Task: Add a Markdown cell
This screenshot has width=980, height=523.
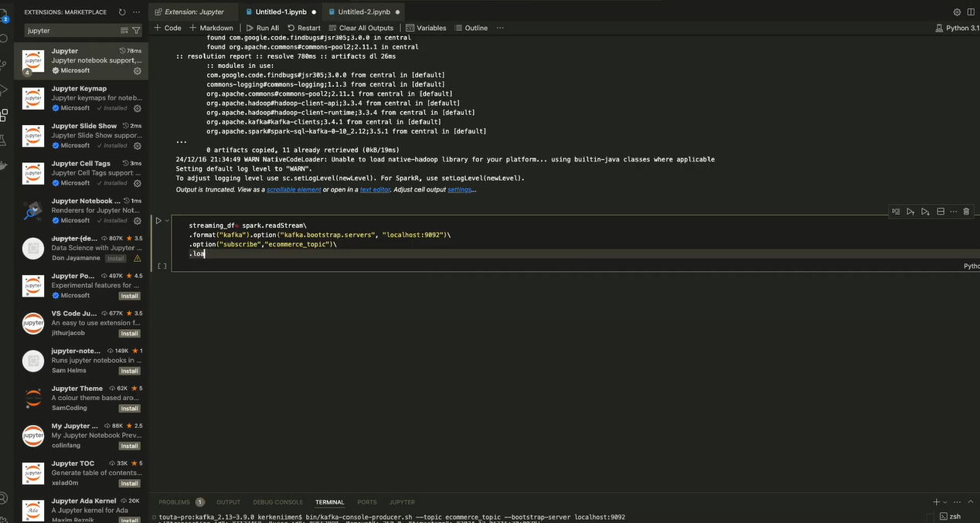Action: point(211,28)
